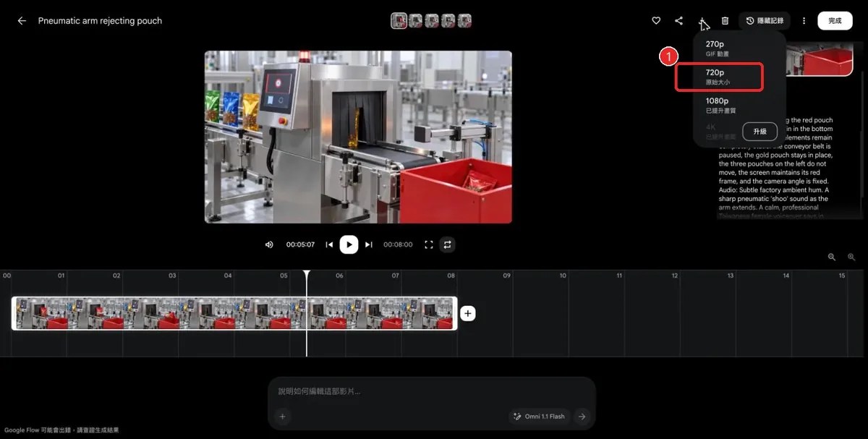This screenshot has height=439, width=868.
Task: Submit the prompt with the arrow button
Action: pyautogui.click(x=582, y=416)
